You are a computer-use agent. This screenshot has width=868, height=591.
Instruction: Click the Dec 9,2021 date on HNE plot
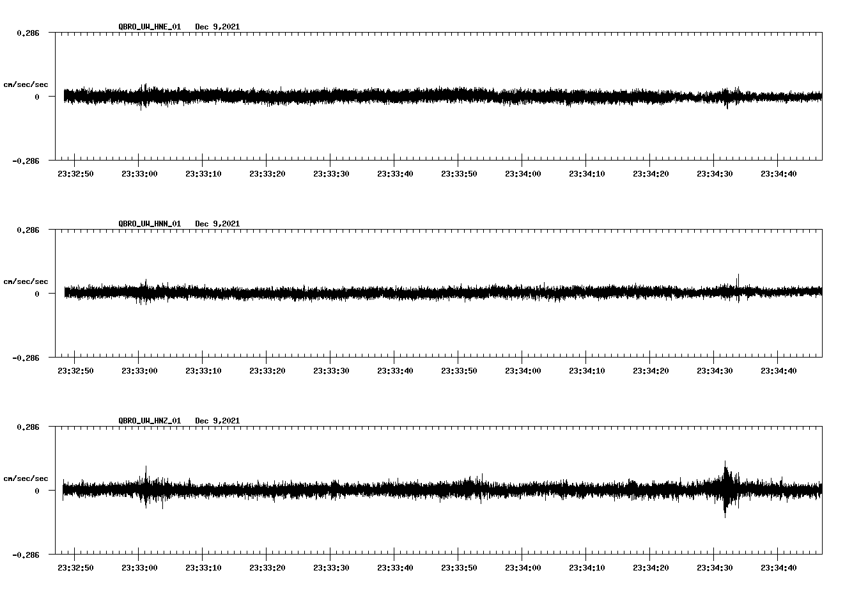tap(217, 27)
